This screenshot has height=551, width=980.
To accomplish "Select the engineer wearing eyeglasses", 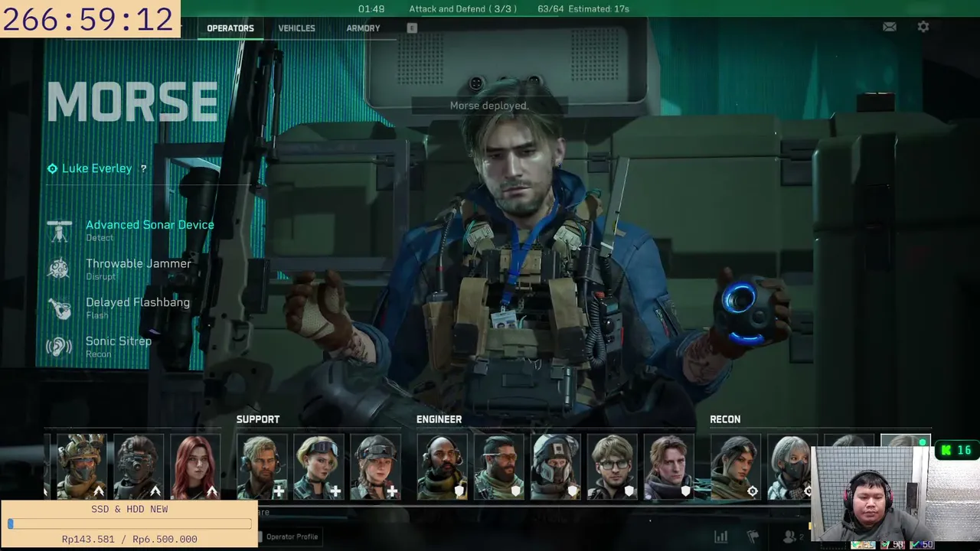I will click(x=612, y=467).
